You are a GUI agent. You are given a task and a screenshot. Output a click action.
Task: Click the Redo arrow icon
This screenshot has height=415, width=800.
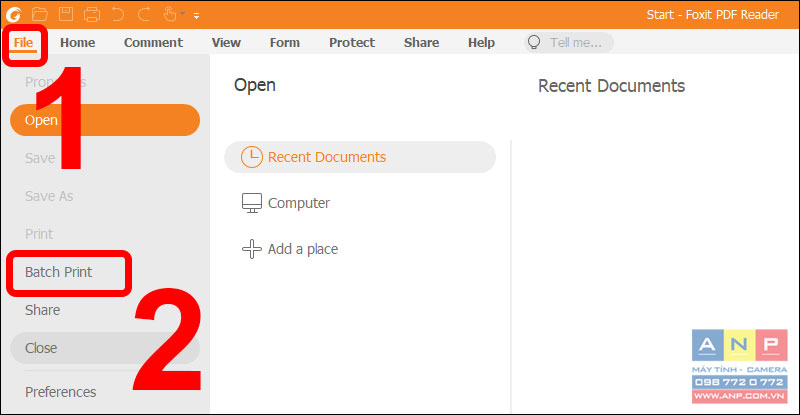[x=144, y=14]
